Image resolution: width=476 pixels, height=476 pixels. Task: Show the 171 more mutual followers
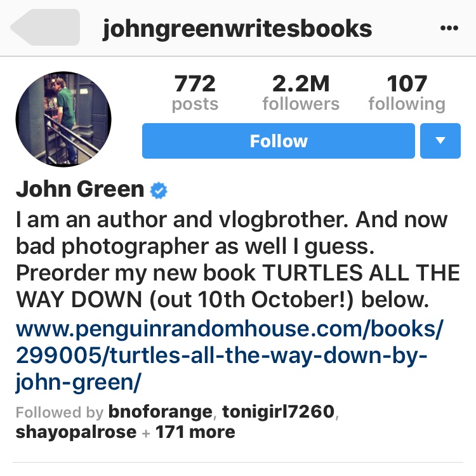pos(195,432)
